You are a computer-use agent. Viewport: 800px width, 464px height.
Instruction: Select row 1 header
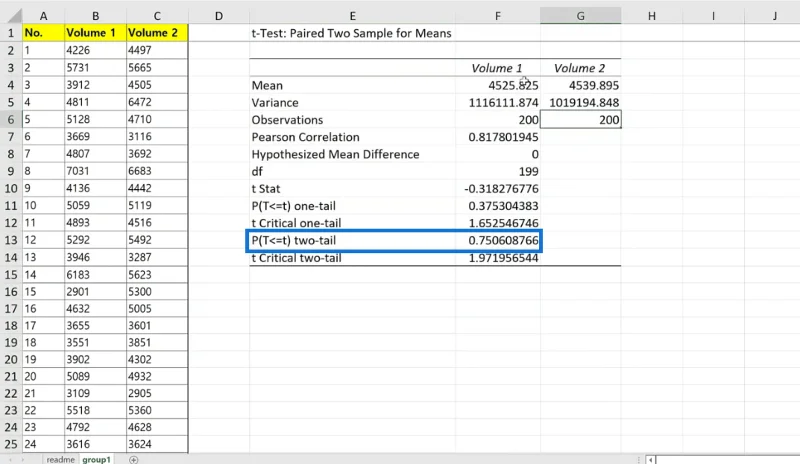click(x=11, y=33)
